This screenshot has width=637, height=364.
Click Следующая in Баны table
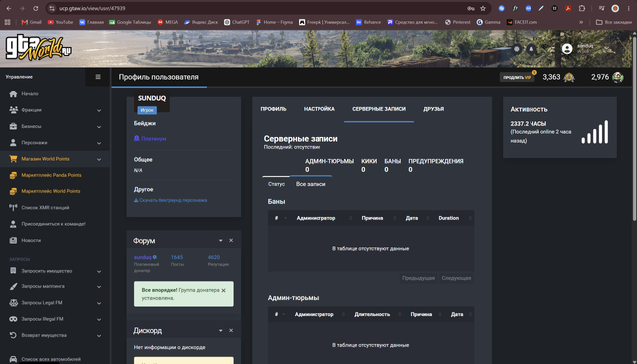[456, 278]
